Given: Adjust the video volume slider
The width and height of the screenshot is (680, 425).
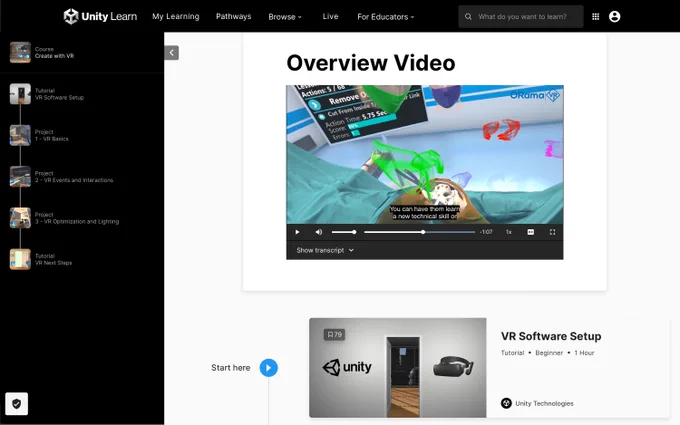Looking at the screenshot, I should click(344, 232).
